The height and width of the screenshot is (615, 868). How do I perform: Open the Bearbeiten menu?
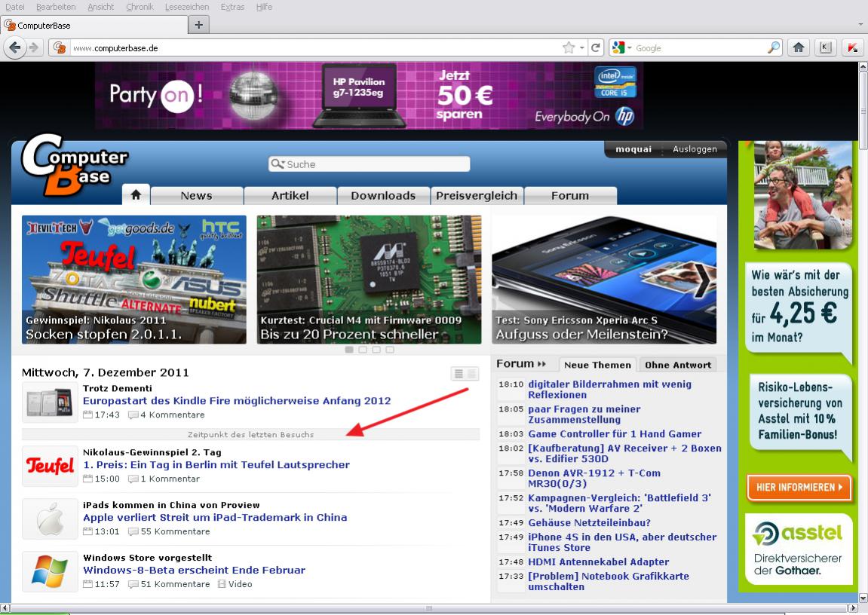[56, 7]
